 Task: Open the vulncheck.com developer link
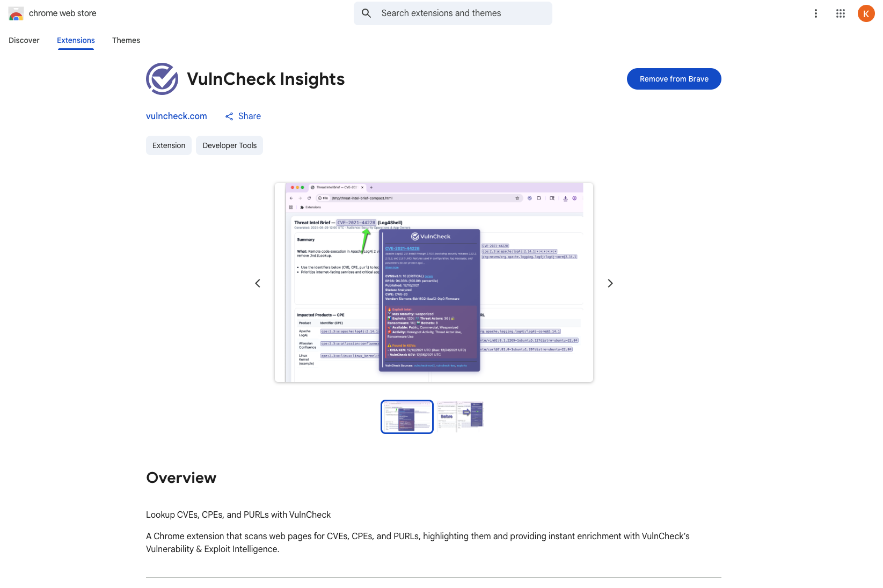[x=177, y=116]
